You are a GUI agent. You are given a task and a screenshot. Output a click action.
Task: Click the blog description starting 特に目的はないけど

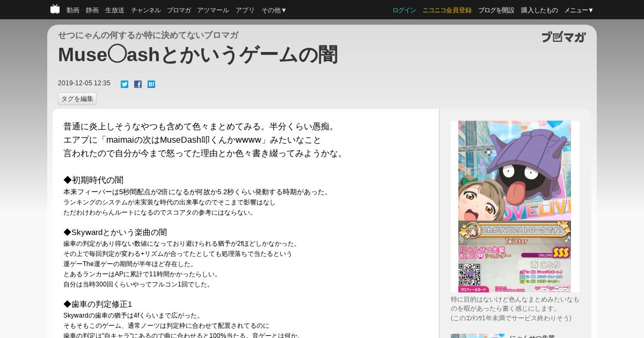pos(515,308)
